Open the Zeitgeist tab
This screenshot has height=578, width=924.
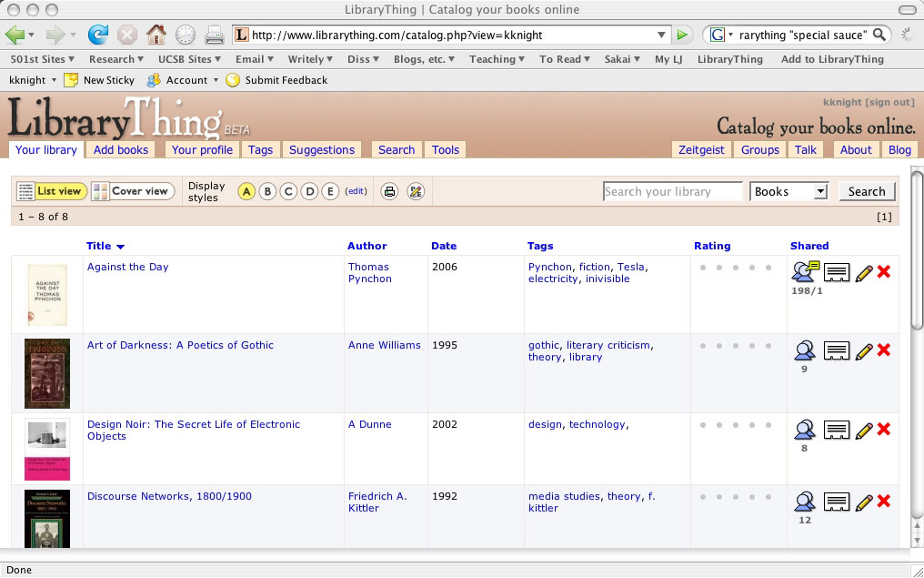click(x=702, y=150)
